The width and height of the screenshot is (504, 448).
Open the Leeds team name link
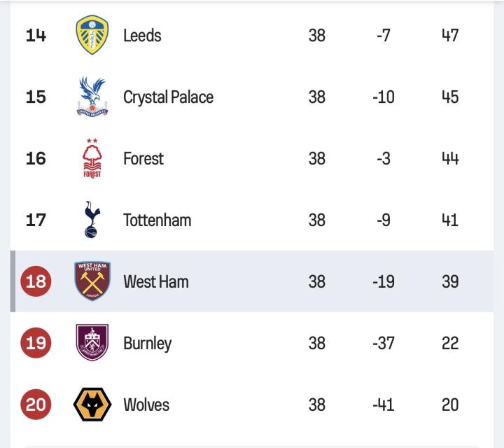pyautogui.click(x=142, y=36)
